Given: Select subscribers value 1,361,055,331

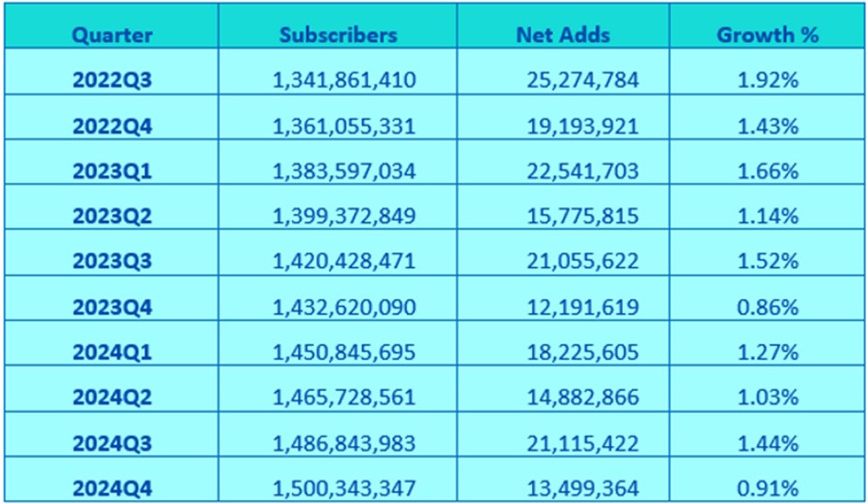Looking at the screenshot, I should [x=344, y=127].
